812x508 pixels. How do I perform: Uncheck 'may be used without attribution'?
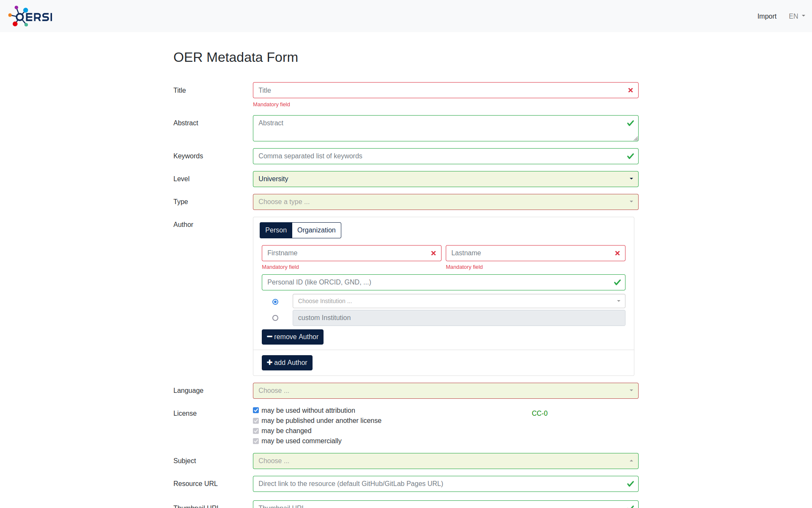coord(256,410)
